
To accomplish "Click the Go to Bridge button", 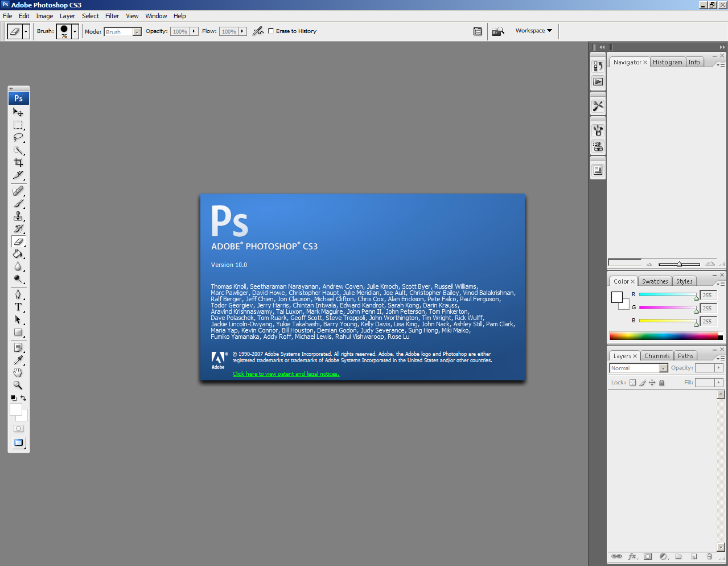I will coord(498,31).
